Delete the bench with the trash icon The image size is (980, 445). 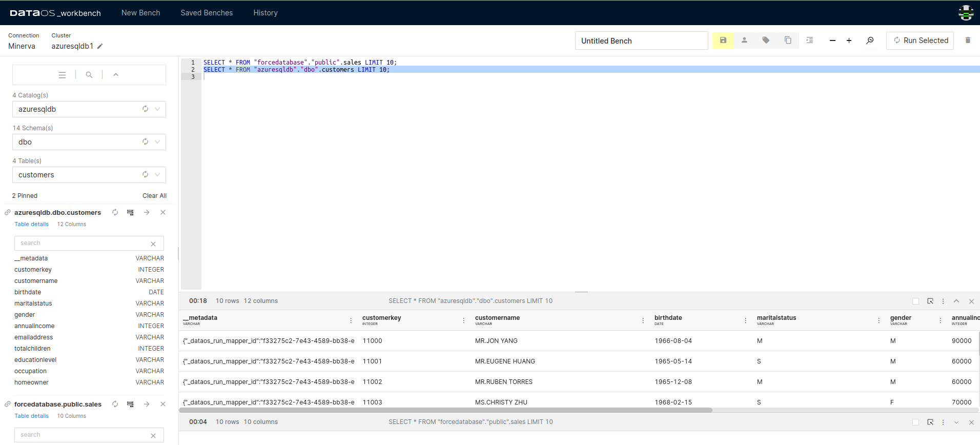tap(968, 40)
